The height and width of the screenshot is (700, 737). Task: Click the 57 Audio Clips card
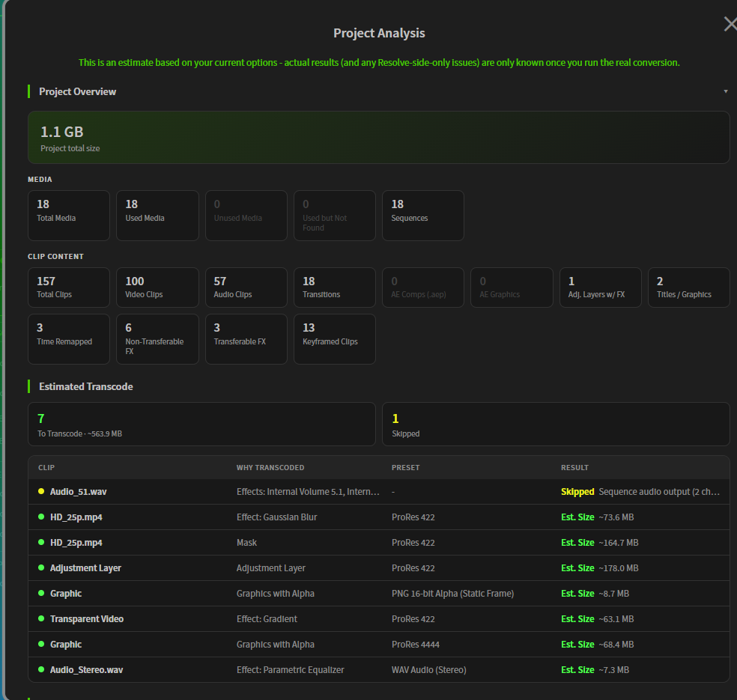(x=246, y=287)
